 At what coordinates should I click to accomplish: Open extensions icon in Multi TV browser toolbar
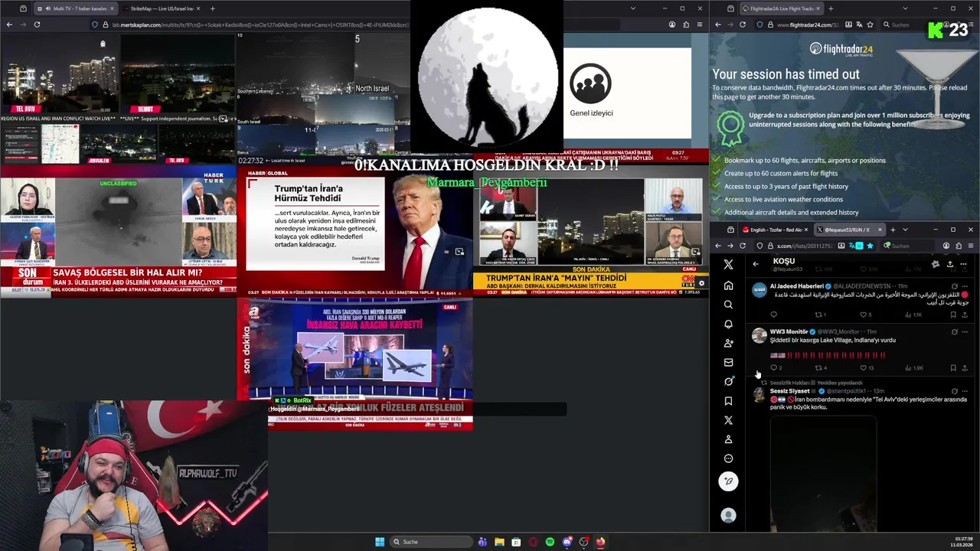[x=684, y=24]
